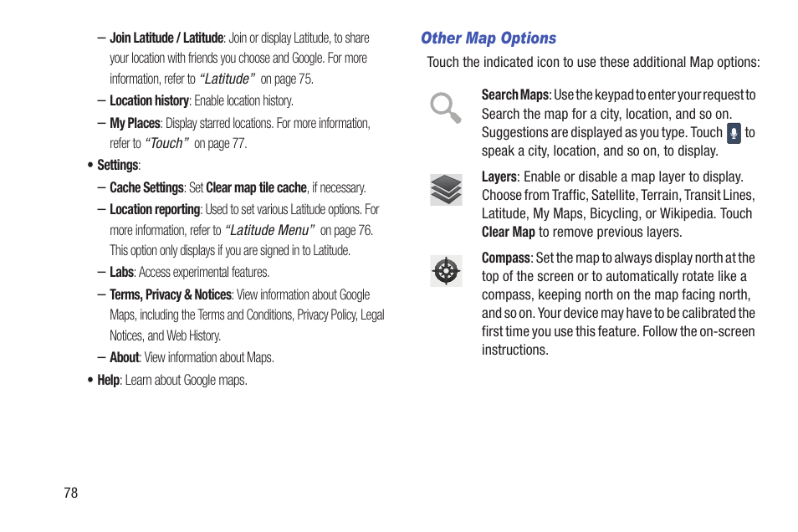Click the Settings bullet heading

pos(118,165)
